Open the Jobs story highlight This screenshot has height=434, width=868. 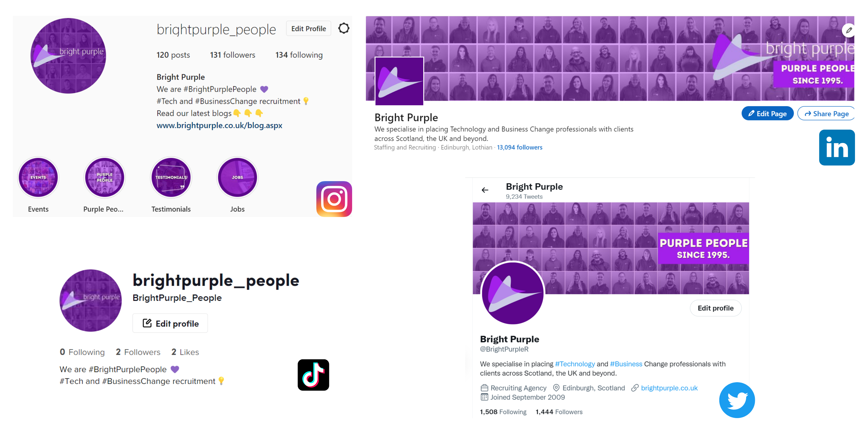(x=237, y=177)
